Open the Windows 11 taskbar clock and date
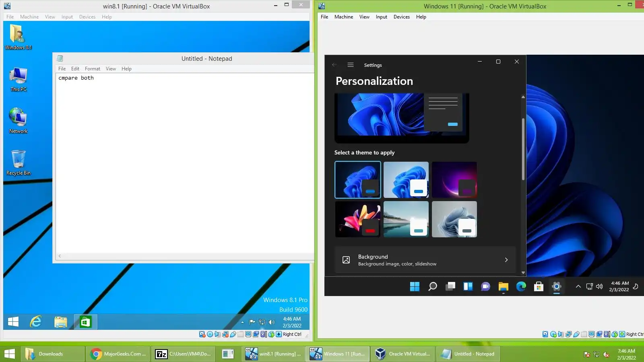Viewport: 644px width, 362px height. click(619, 286)
